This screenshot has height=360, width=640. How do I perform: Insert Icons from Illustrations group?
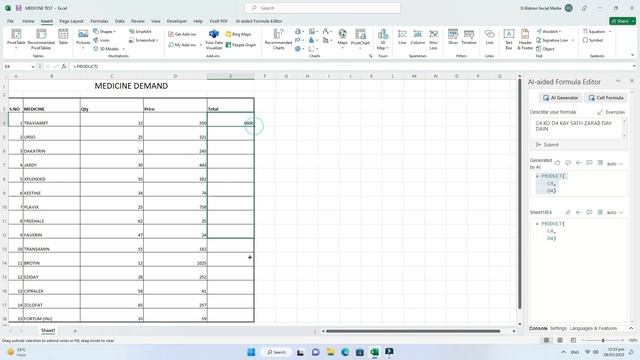point(102,40)
